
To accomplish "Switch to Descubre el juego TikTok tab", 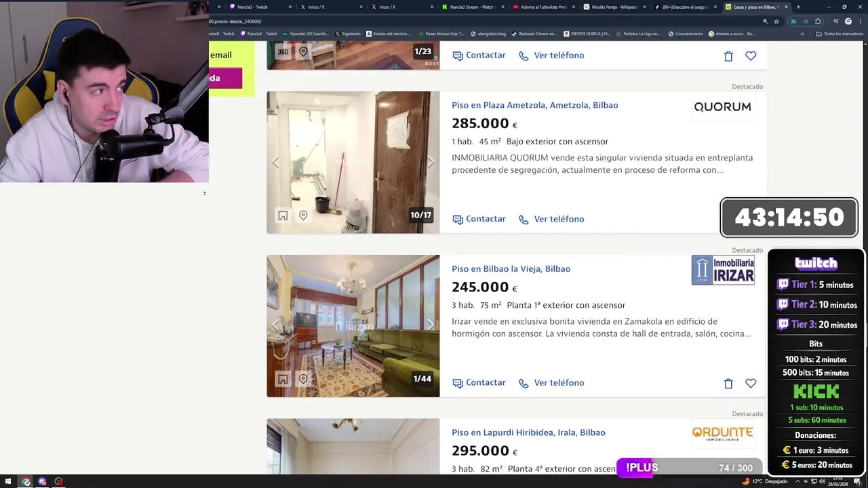I will click(686, 7).
